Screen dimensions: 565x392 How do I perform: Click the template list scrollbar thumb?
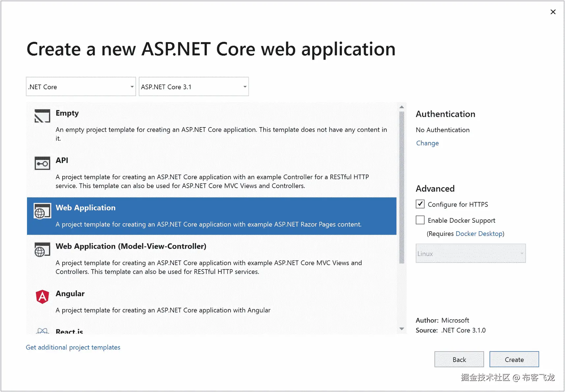pos(402,187)
